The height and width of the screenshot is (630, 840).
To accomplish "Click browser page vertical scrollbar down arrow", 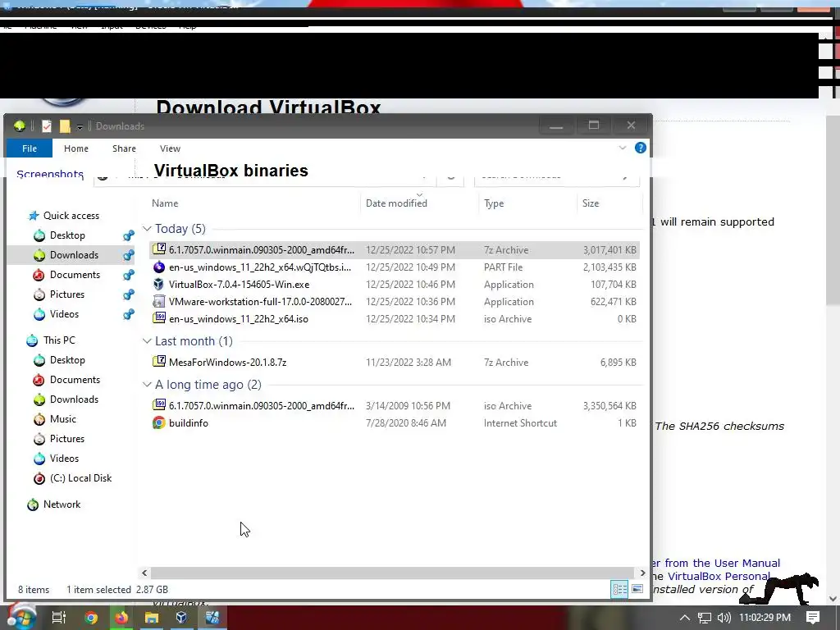I will click(833, 598).
